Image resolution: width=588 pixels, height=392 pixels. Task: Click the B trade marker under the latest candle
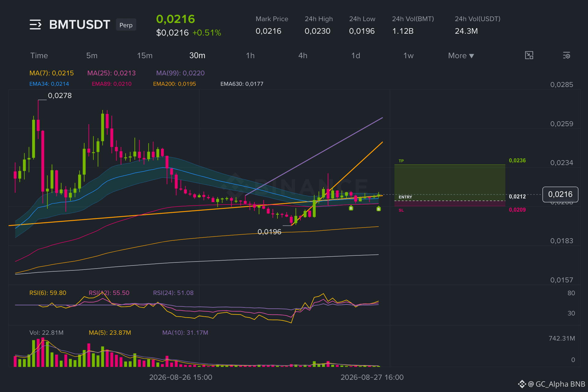coord(379,209)
